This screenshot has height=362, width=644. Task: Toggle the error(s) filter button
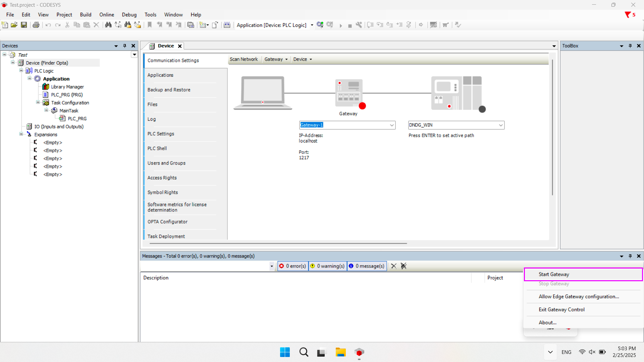[292, 266]
